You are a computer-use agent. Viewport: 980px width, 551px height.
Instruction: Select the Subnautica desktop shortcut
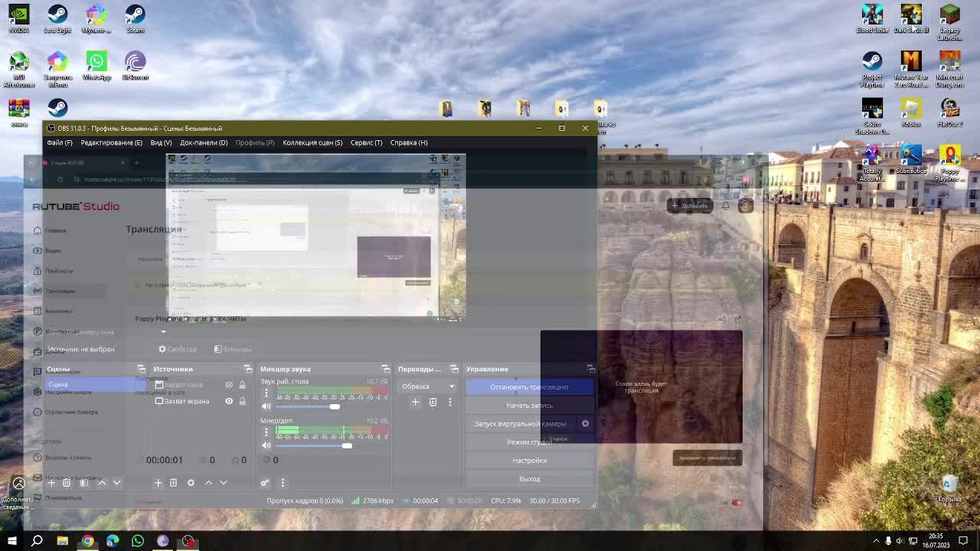tap(911, 161)
